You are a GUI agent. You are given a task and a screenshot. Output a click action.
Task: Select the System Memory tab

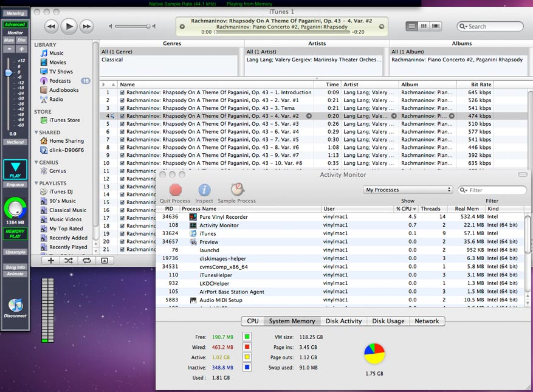(x=292, y=321)
